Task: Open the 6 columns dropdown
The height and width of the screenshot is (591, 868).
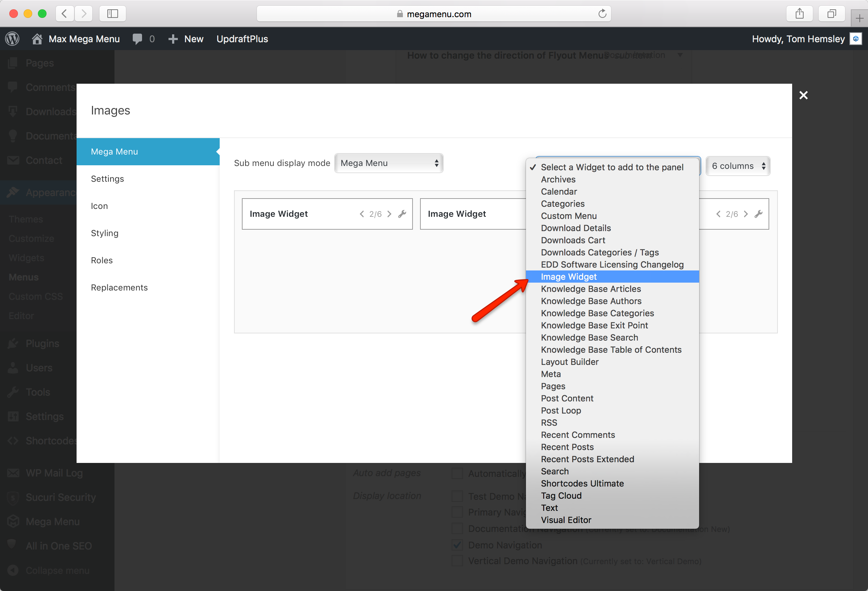Action: 738,166
